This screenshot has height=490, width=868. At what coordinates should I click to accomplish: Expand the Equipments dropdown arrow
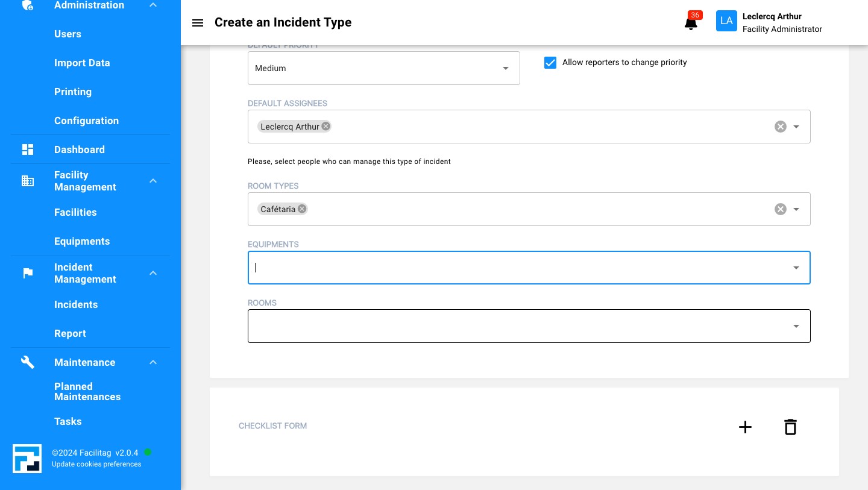pyautogui.click(x=796, y=268)
